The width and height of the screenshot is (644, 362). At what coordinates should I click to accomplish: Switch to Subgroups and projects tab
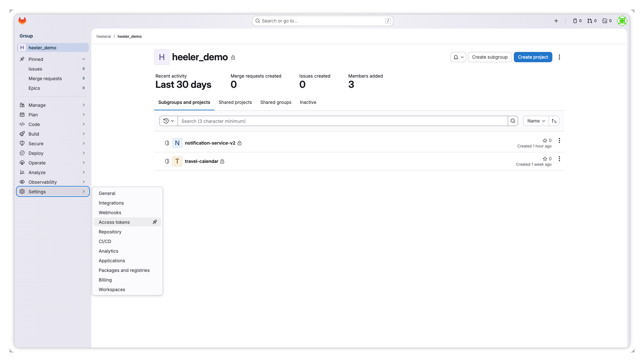click(184, 102)
